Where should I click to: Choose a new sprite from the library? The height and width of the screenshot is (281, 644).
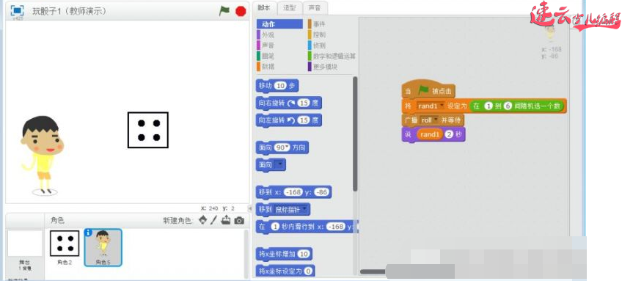(202, 221)
